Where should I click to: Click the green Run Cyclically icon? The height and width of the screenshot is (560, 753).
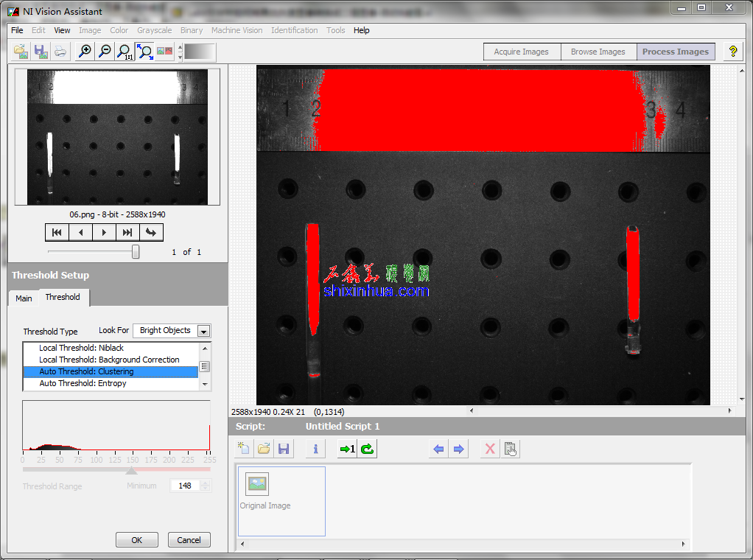pos(368,449)
